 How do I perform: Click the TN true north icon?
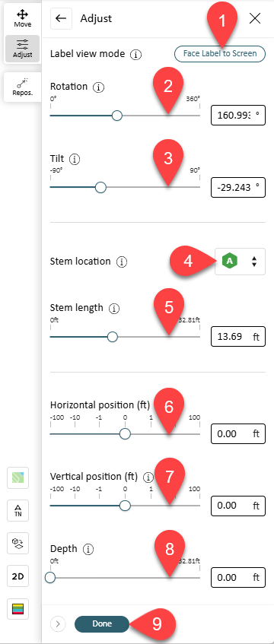(18, 510)
